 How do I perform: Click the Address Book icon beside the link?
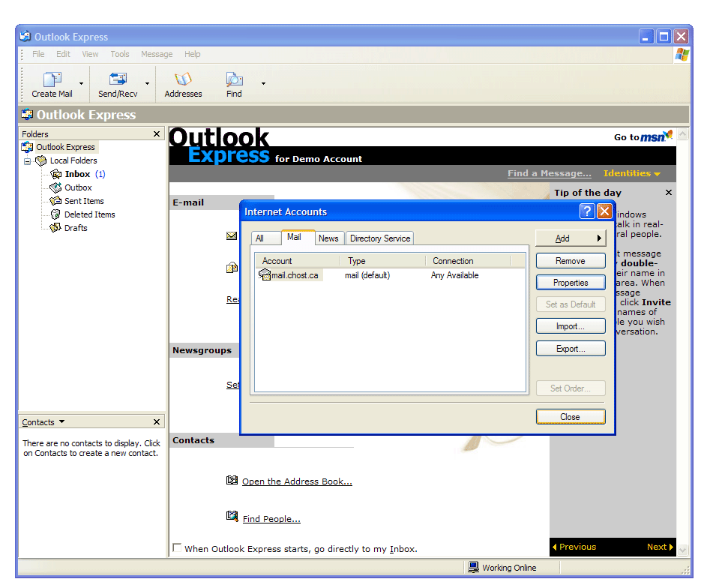[232, 480]
